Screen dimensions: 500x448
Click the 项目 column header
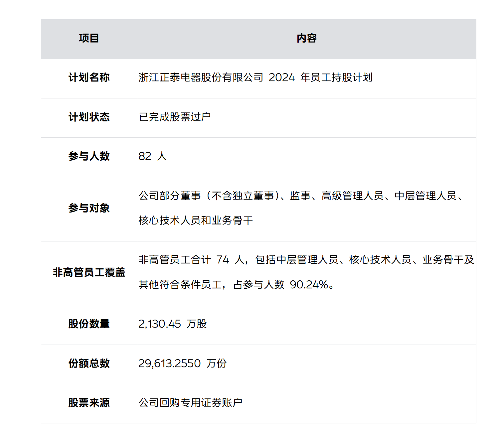click(89, 38)
